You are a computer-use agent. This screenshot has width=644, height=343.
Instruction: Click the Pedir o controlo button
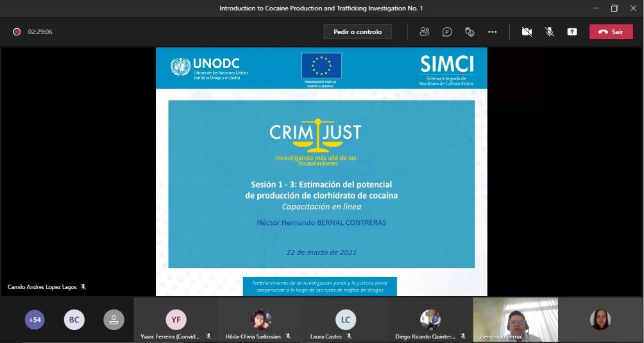click(357, 31)
